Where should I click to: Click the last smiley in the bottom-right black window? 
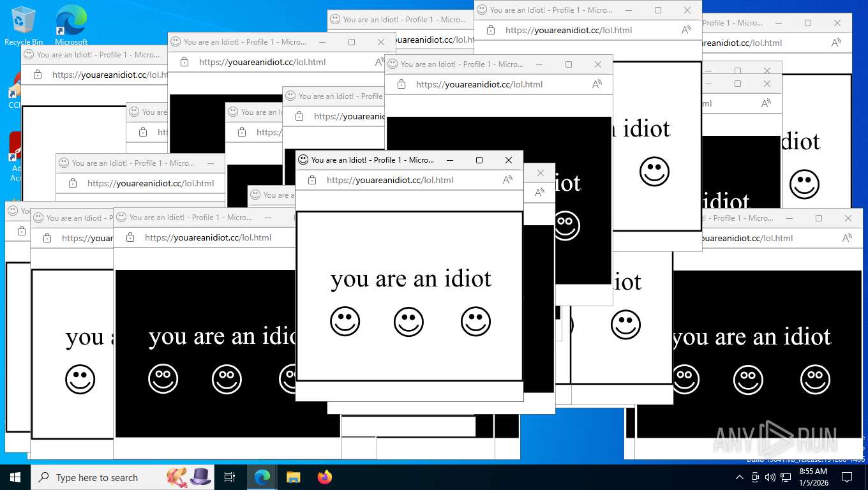[815, 380]
